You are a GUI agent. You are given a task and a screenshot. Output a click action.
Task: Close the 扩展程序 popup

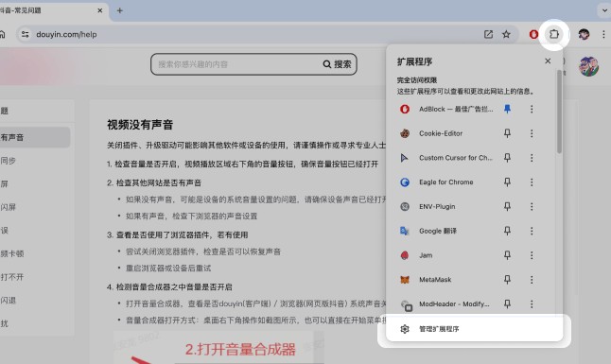coord(548,61)
